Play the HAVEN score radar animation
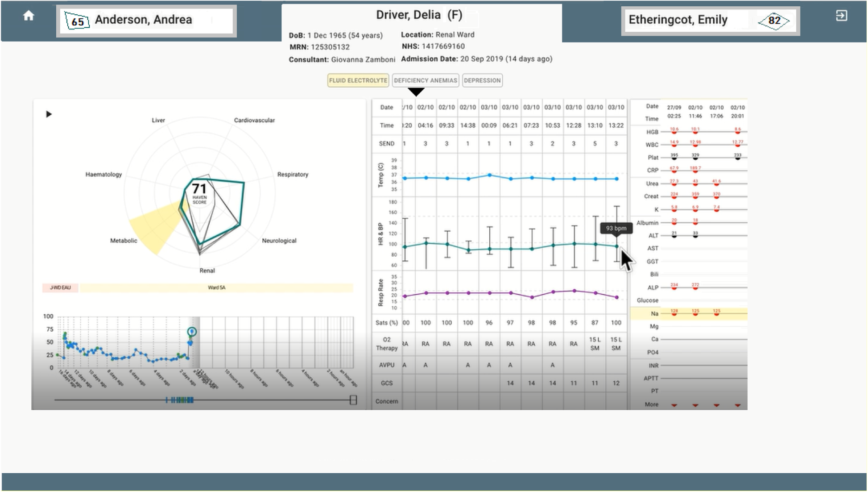868x492 pixels. point(49,114)
